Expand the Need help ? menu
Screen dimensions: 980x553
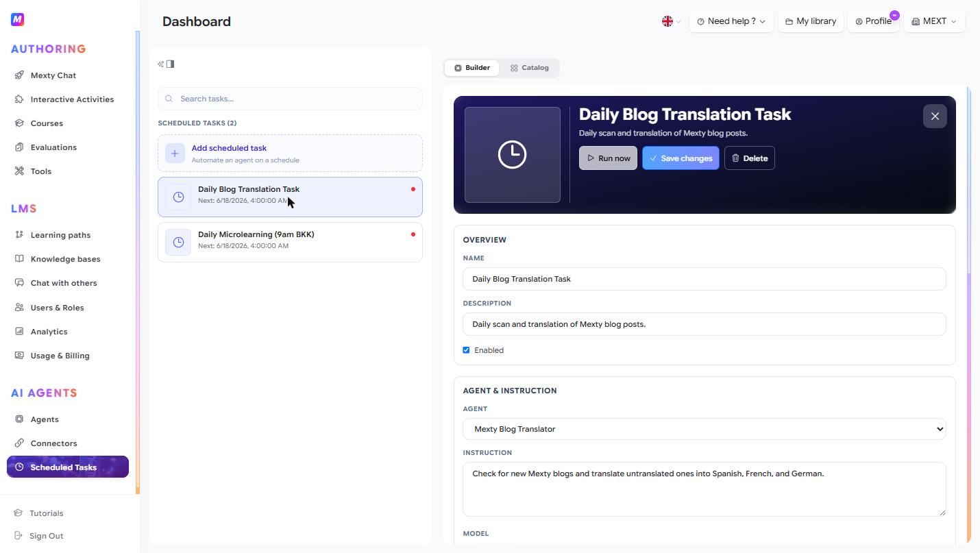(x=731, y=21)
